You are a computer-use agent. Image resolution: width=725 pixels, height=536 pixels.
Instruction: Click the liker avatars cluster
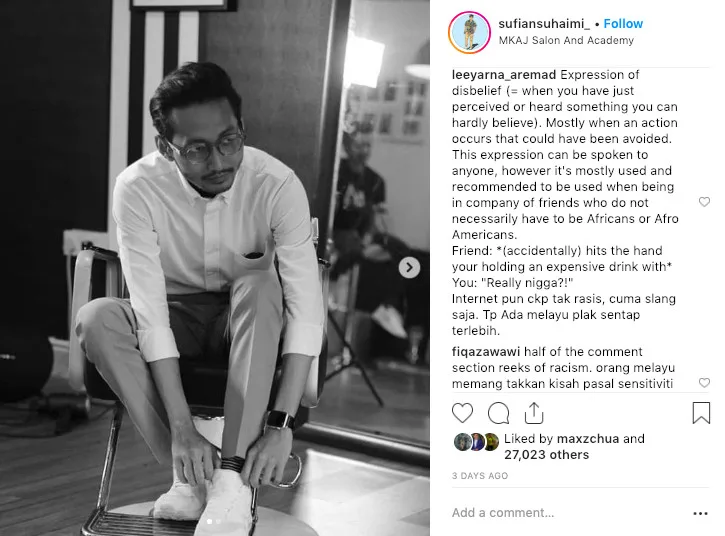476,442
